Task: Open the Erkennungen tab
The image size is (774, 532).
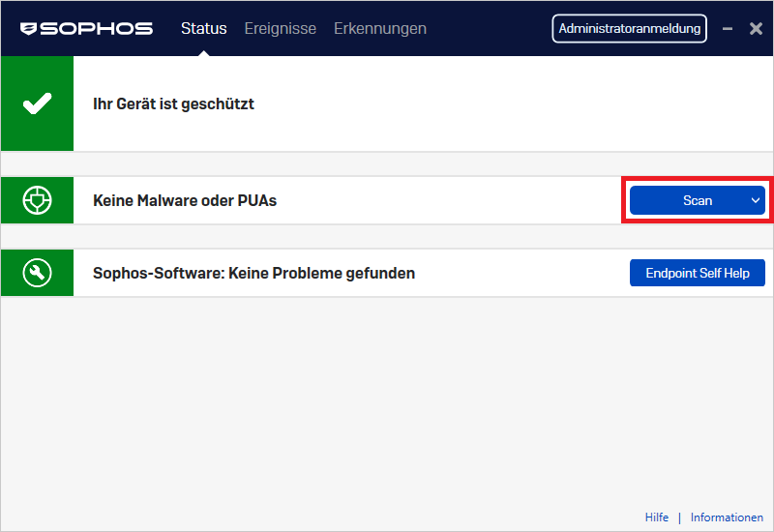Action: [x=380, y=29]
